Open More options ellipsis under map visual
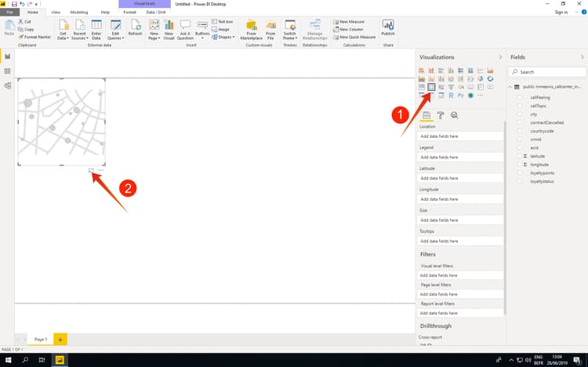Image resolution: width=588 pixels, height=367 pixels. click(100, 170)
